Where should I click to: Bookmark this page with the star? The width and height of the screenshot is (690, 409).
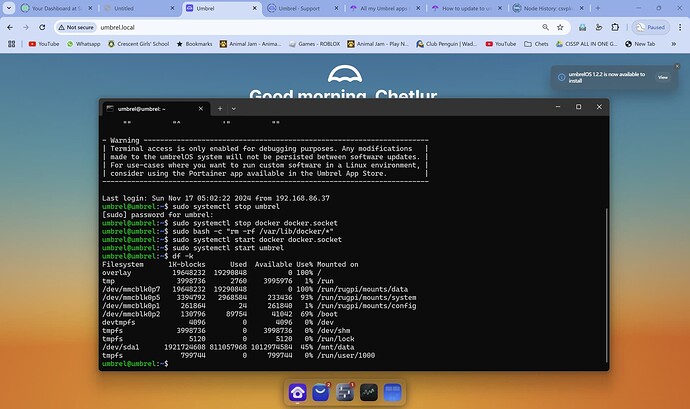(x=560, y=27)
